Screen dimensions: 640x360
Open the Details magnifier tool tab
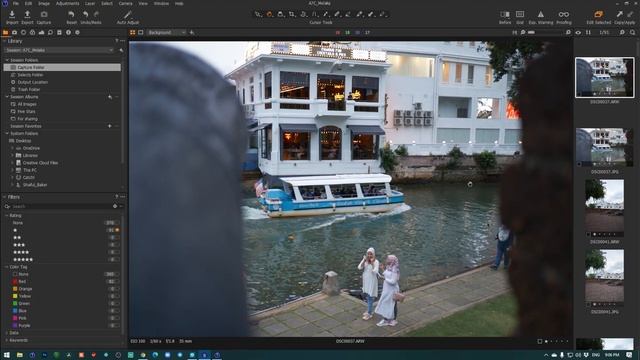(x=50, y=32)
